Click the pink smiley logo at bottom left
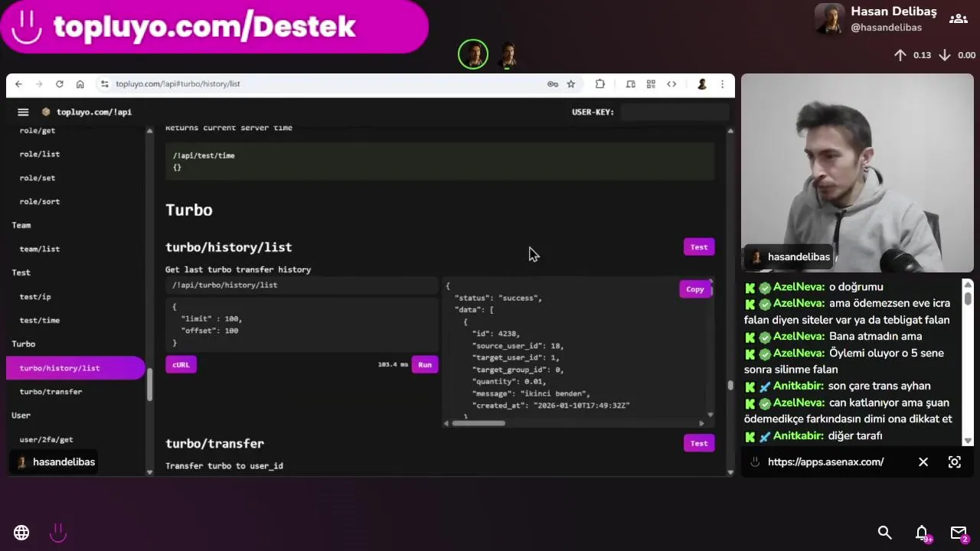This screenshot has height=551, width=980. pyautogui.click(x=58, y=533)
